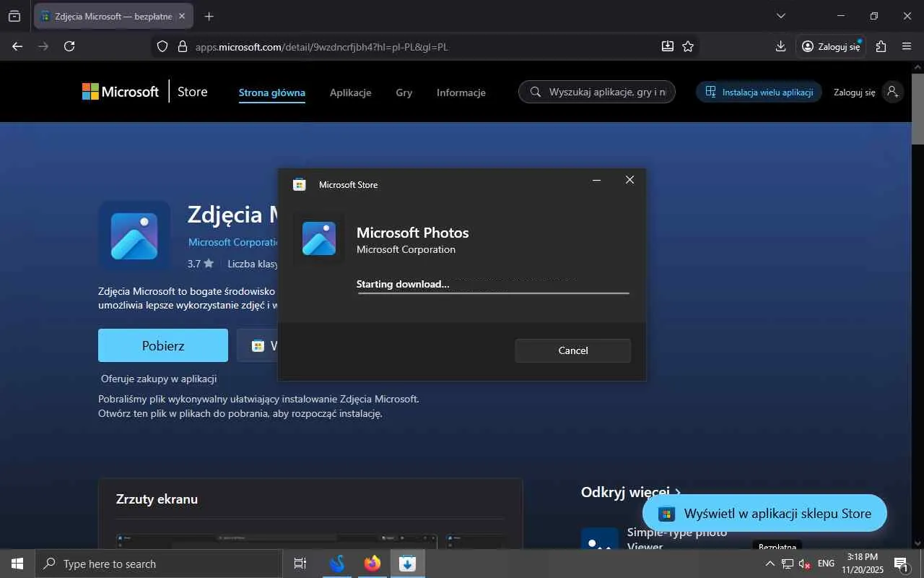Open the Odkryj więcej section link
Screen dimensions: 924x578
click(x=631, y=493)
